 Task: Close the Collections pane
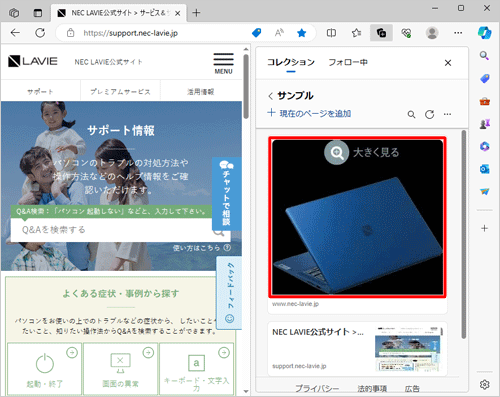coord(448,63)
